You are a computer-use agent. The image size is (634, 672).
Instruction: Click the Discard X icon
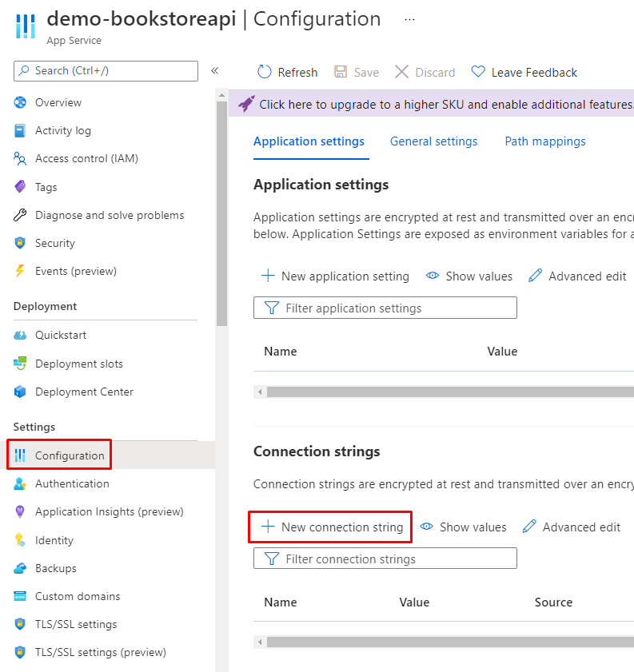[x=401, y=72]
